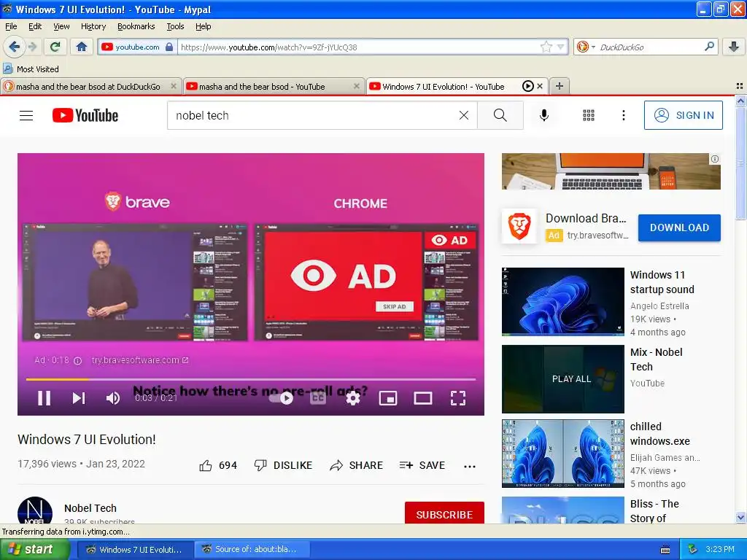This screenshot has height=560, width=747.
Task: Open the Windows Start button
Action: coord(34,549)
